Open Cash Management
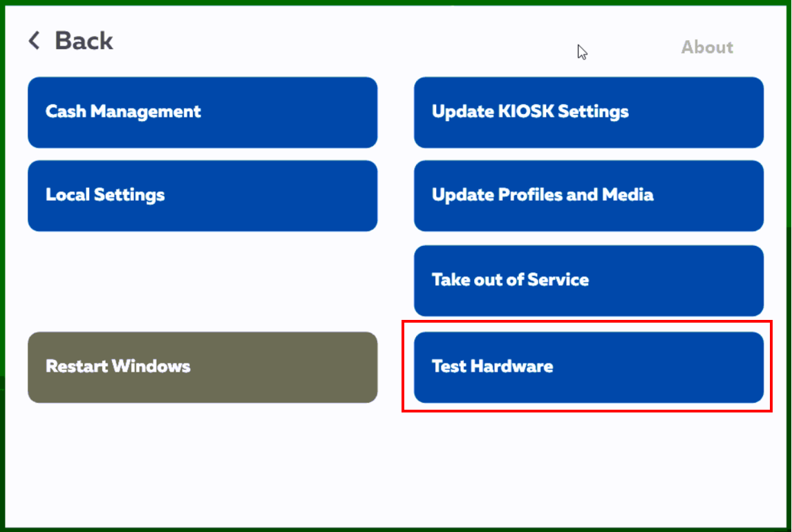792x532 pixels. (202, 112)
